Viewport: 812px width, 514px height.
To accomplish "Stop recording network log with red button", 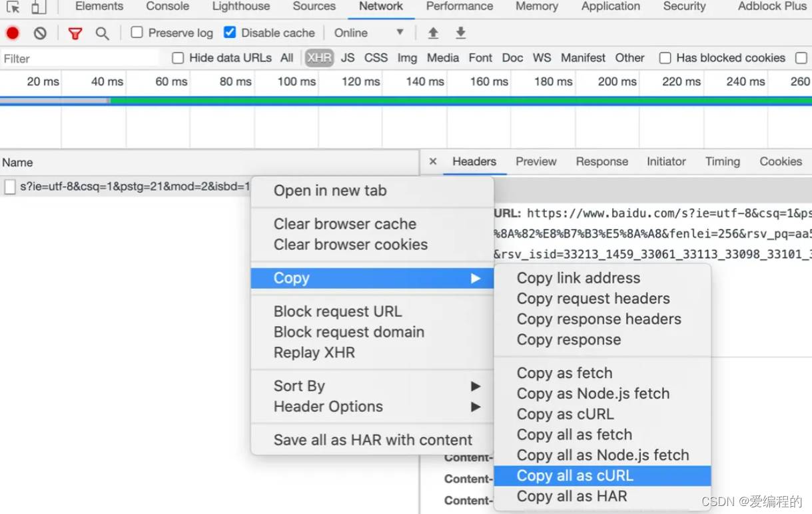I will (13, 33).
